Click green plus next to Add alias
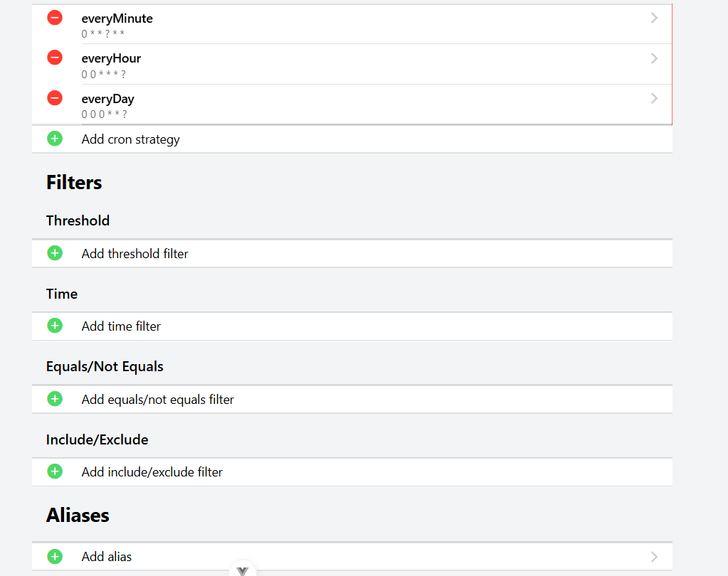The width and height of the screenshot is (728, 576). coord(55,556)
